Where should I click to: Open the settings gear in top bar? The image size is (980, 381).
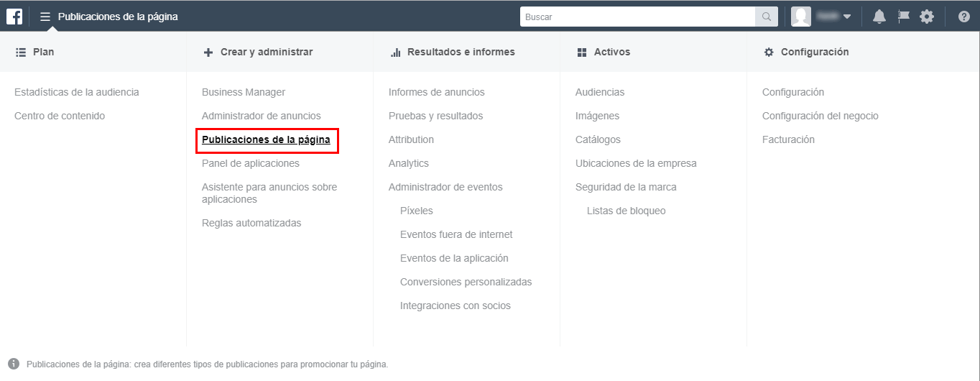(927, 17)
